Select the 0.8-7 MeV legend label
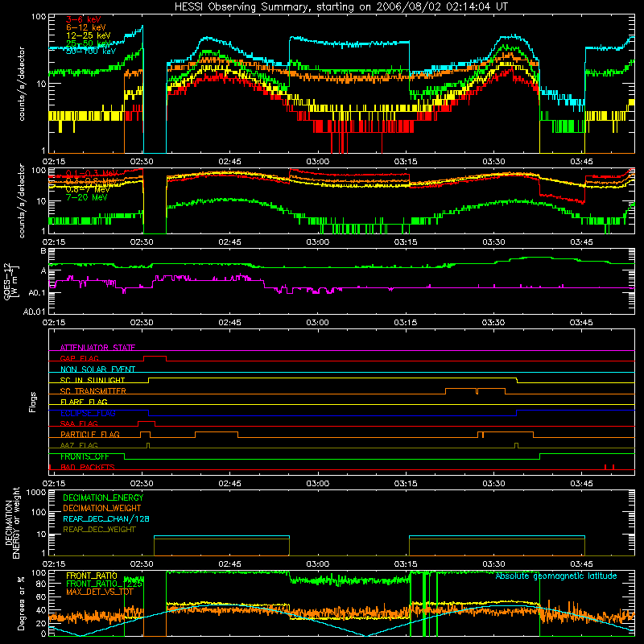This screenshot has height=644, width=644. (x=88, y=189)
